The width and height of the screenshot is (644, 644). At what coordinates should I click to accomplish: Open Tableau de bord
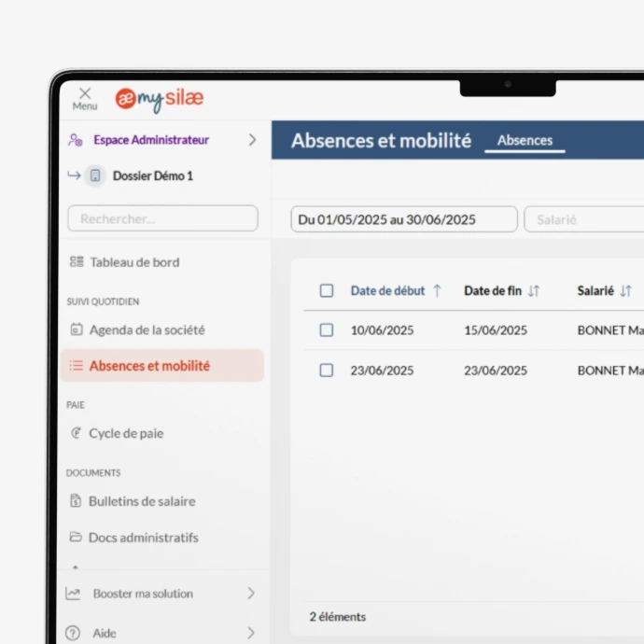[x=134, y=262]
